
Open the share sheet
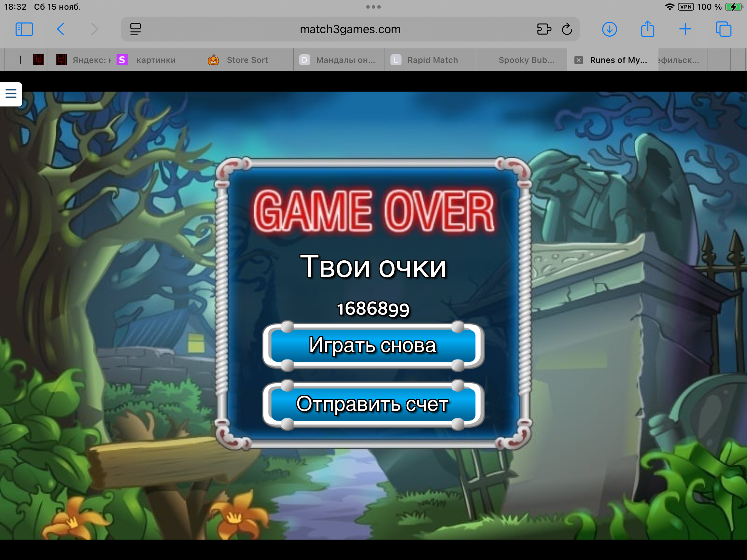647,29
